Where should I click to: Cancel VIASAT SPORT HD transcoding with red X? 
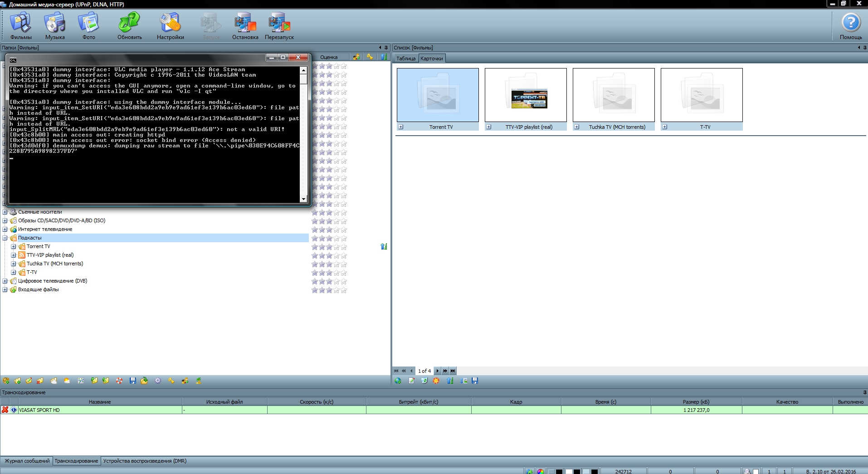(x=5, y=410)
